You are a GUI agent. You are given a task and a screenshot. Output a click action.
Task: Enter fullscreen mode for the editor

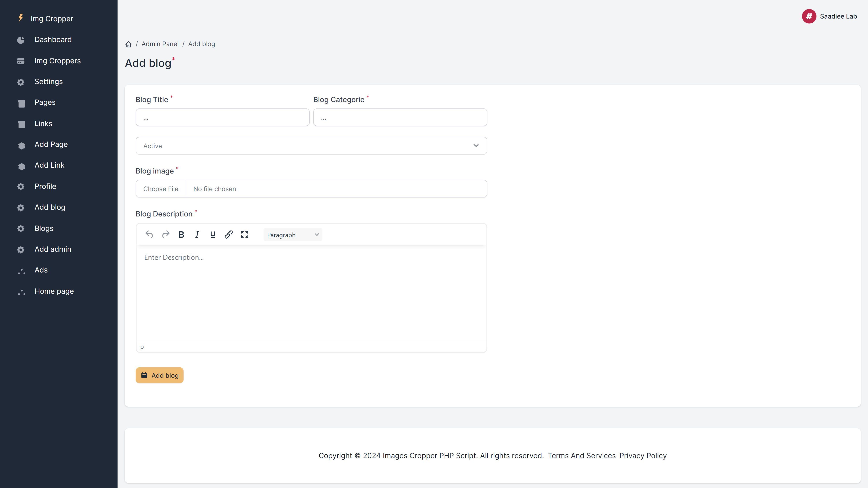pos(245,235)
